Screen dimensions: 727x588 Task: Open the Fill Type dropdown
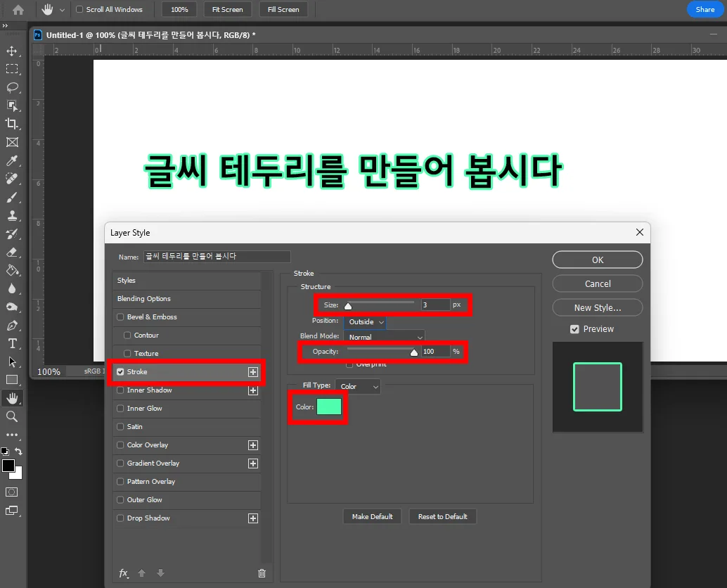(358, 386)
